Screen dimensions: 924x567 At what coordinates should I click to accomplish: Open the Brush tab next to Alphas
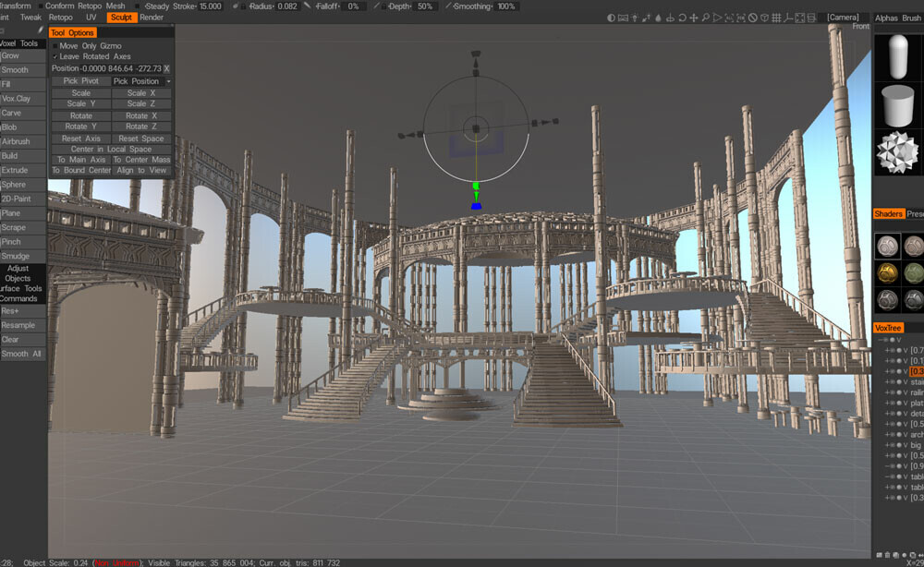point(912,18)
